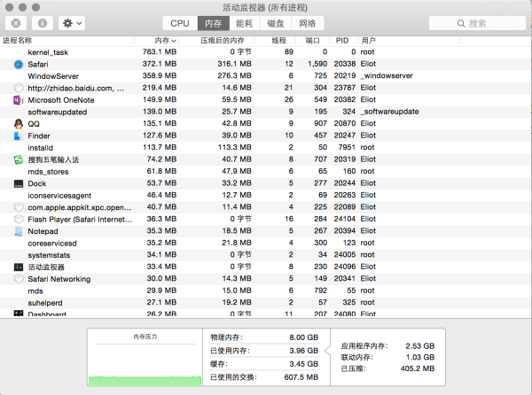This screenshot has height=395, width=532.
Task: Click 已使用内存 value 3.96 GB
Action: (303, 351)
